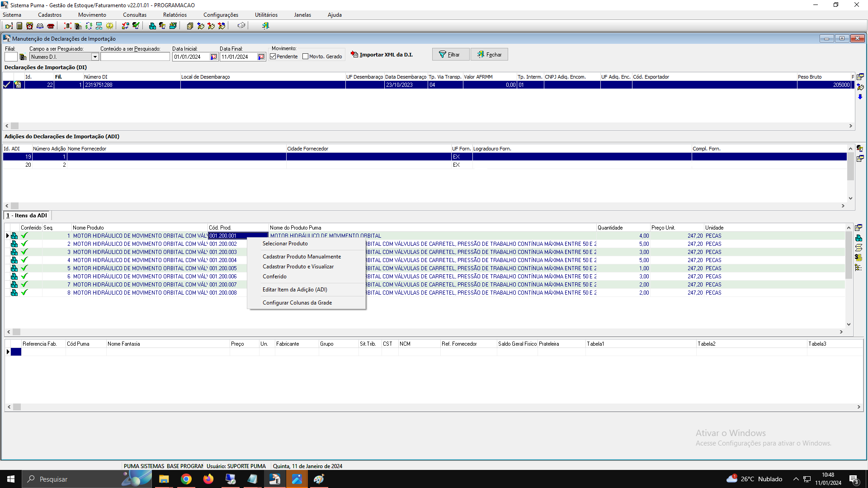Click the dollar exchange arrows toolbar icon
The image size is (868, 488).
coord(89,26)
